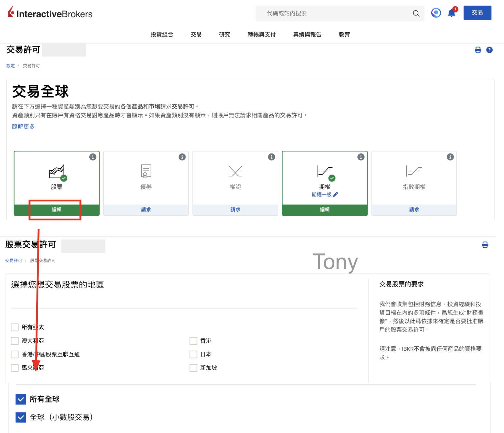Click printer icon in 股票交易許可 section
The image size is (504, 433).
click(485, 245)
